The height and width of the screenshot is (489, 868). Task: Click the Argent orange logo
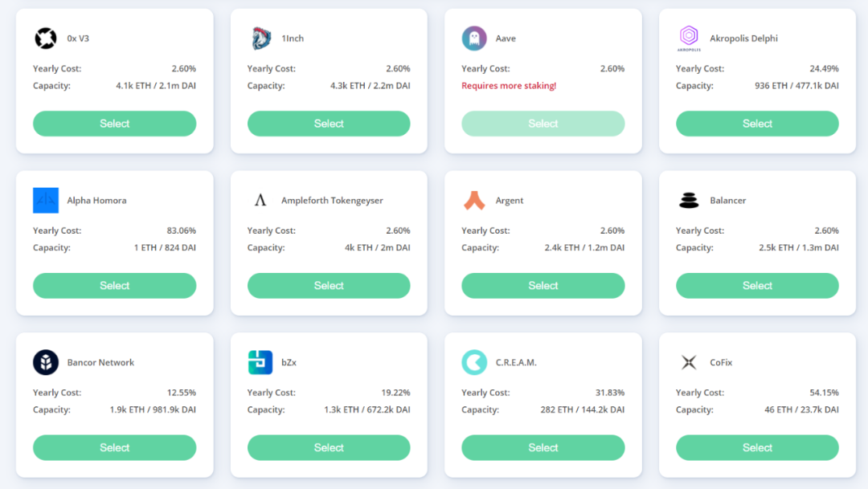pyautogui.click(x=474, y=201)
